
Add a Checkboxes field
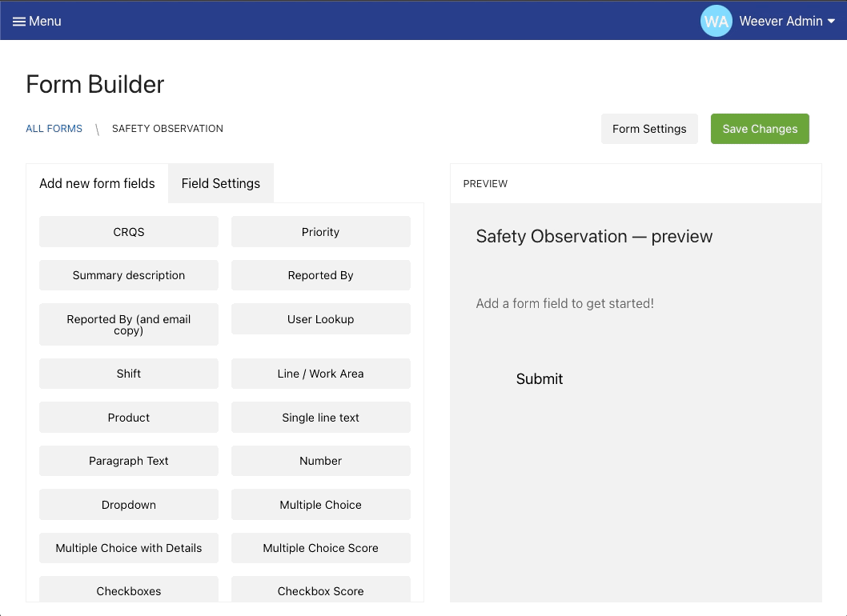tap(129, 590)
